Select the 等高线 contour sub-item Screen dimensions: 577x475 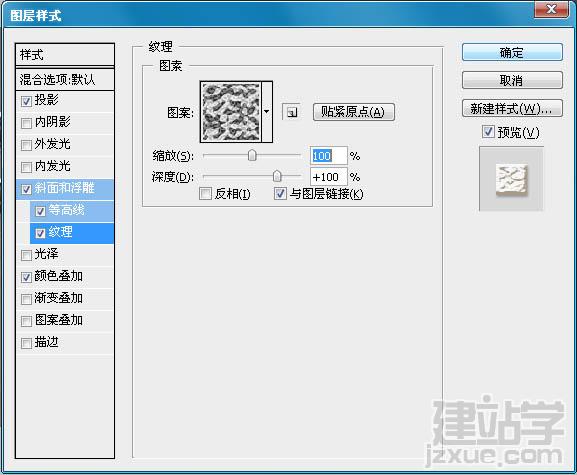pyautogui.click(x=72, y=211)
